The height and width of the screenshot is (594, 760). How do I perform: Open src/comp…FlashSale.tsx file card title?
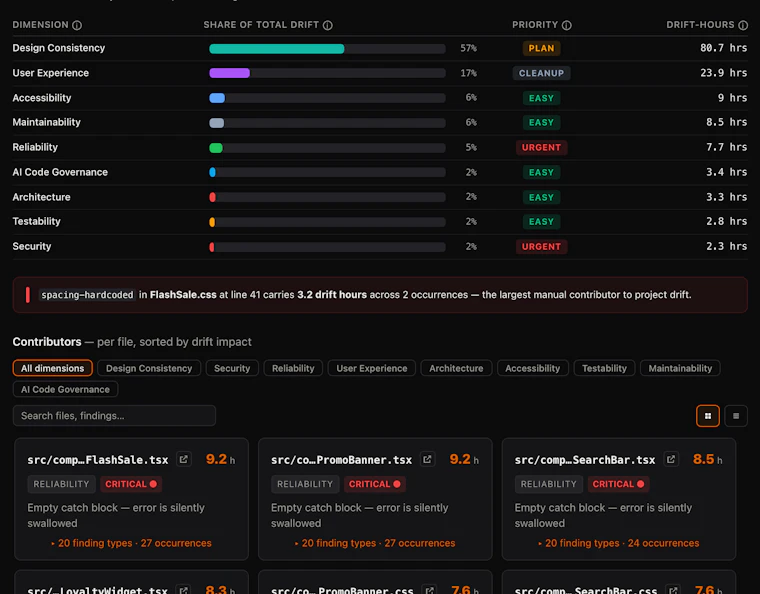coord(98,460)
